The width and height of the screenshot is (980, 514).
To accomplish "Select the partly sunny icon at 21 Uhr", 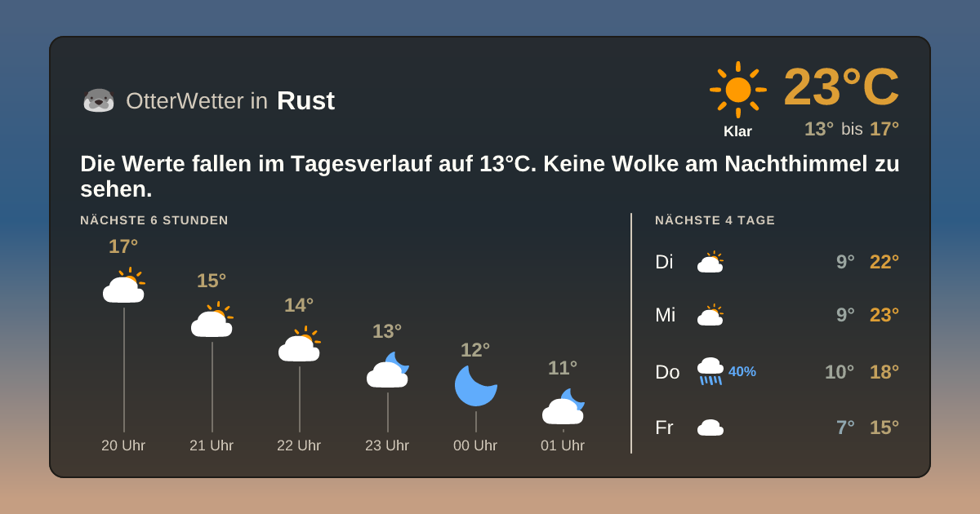I will tap(212, 319).
